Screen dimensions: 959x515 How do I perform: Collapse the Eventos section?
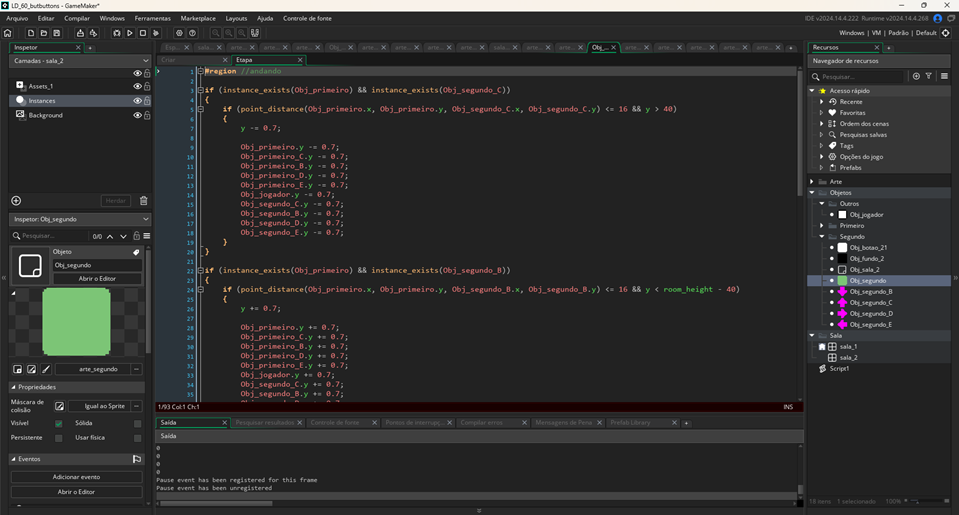click(x=13, y=459)
